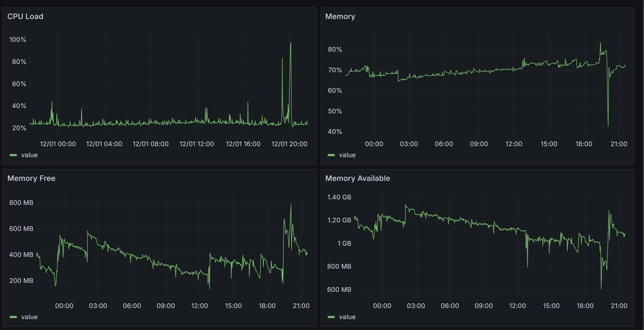Click the 20% axis label in CPU Load
This screenshot has width=644, height=330.
coord(18,128)
